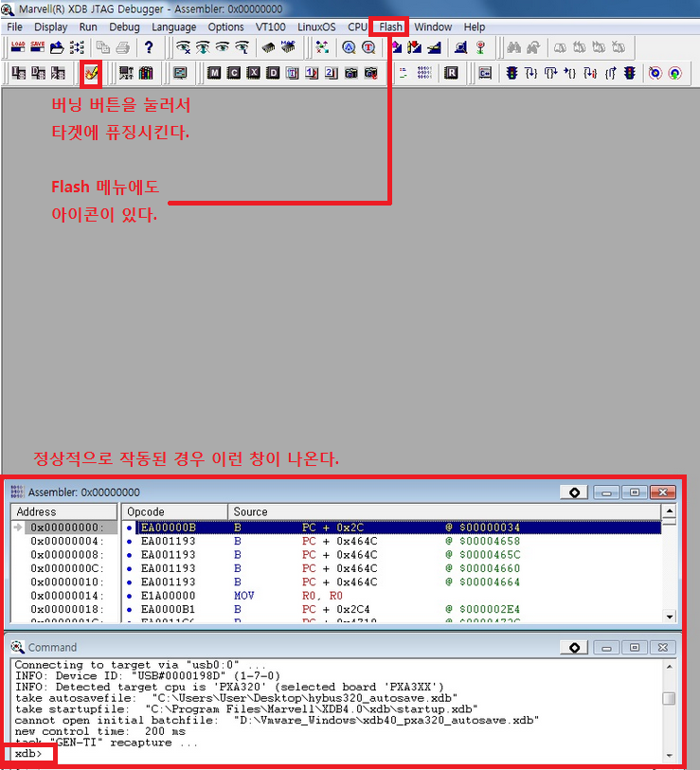Screen dimensions: 700x770
Task: Click the magnifier T toolbar icon
Action: coord(368,47)
